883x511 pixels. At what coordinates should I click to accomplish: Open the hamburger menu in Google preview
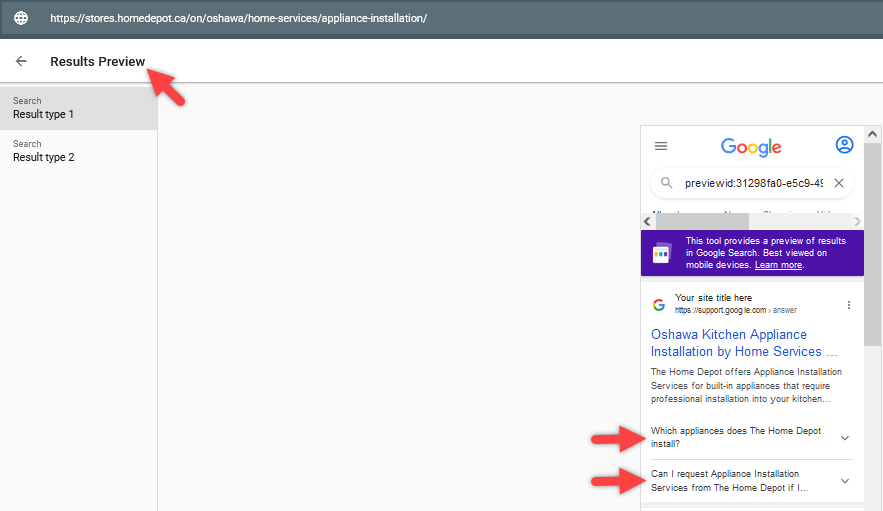pos(660,146)
